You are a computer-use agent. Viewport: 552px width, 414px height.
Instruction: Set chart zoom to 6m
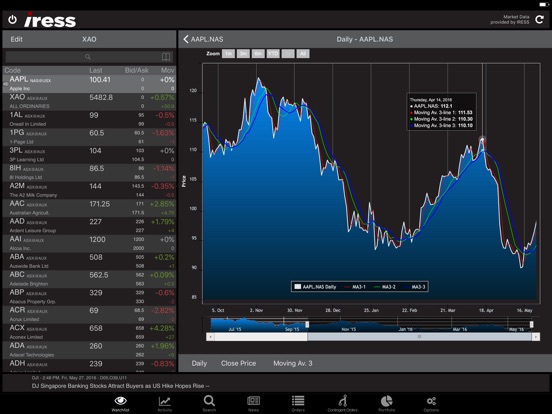(x=258, y=54)
